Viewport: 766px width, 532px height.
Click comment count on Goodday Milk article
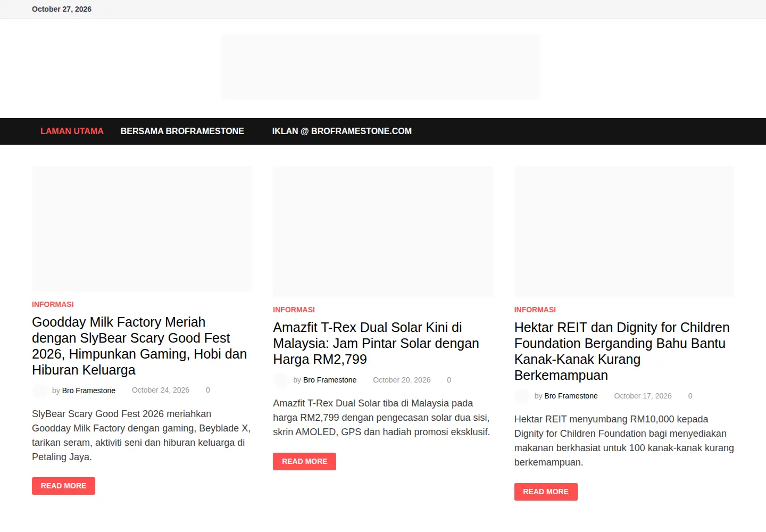point(208,390)
